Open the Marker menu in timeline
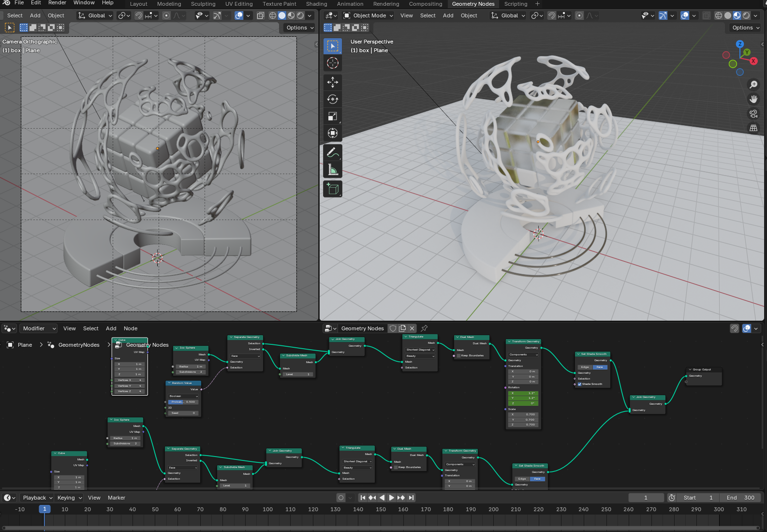 [x=117, y=498]
